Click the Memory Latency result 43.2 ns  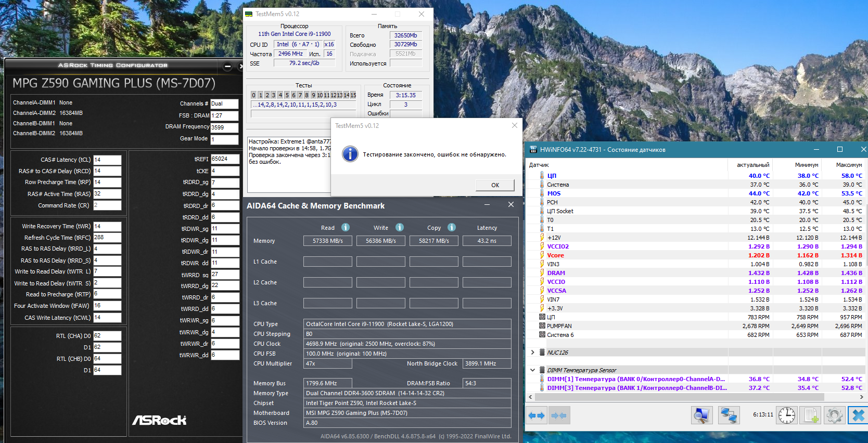tap(487, 241)
